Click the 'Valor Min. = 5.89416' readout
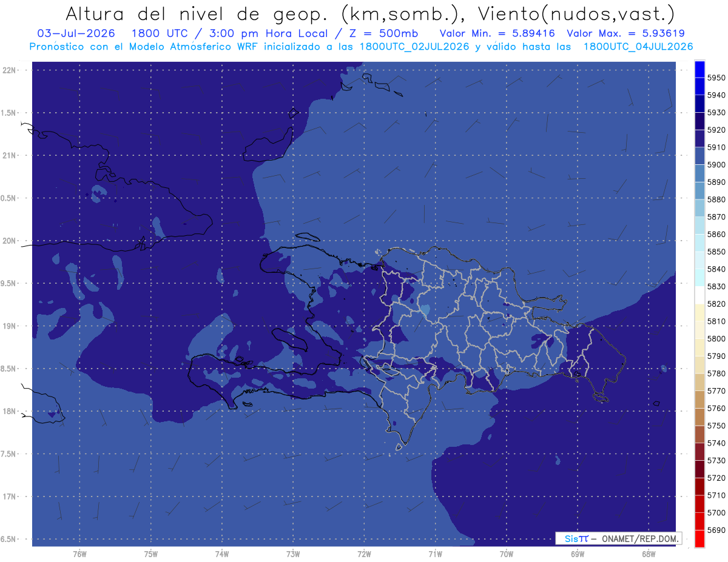This screenshot has width=728, height=562. tap(497, 33)
